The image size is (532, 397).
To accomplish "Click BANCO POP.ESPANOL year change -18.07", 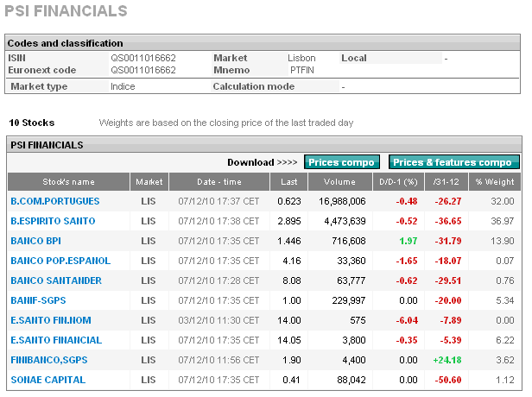I will [448, 261].
